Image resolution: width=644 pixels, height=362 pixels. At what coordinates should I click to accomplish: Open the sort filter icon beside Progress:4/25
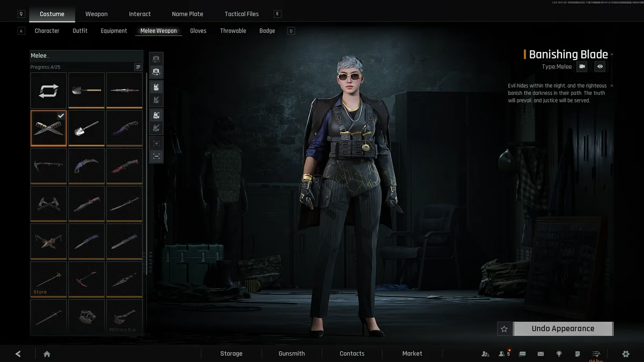coord(138,67)
